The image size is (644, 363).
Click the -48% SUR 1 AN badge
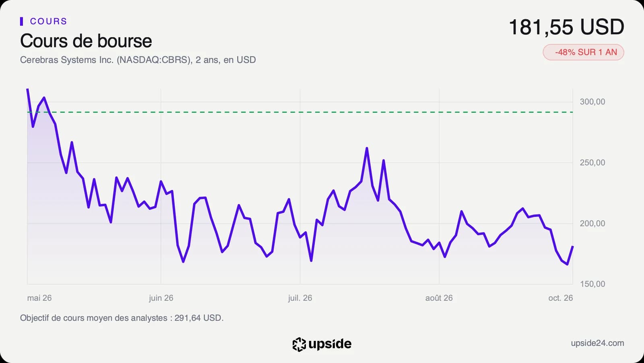tap(583, 52)
